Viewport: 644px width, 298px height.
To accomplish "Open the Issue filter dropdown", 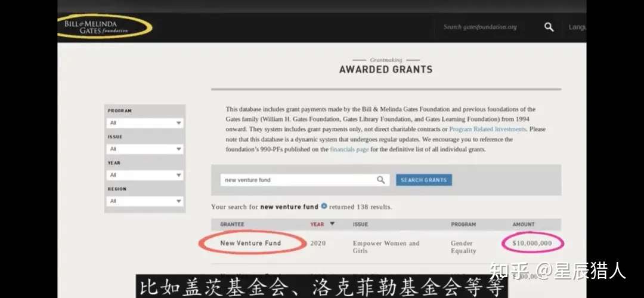I will pos(144,149).
